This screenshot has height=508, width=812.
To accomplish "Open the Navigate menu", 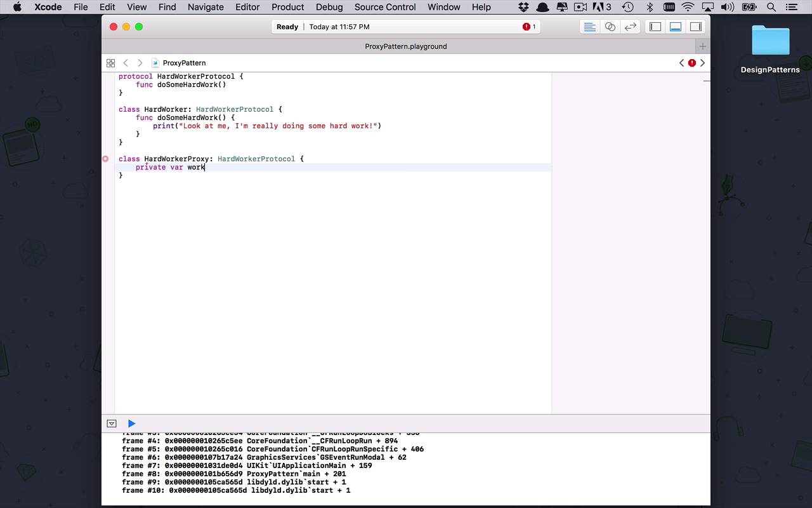I will coord(206,7).
